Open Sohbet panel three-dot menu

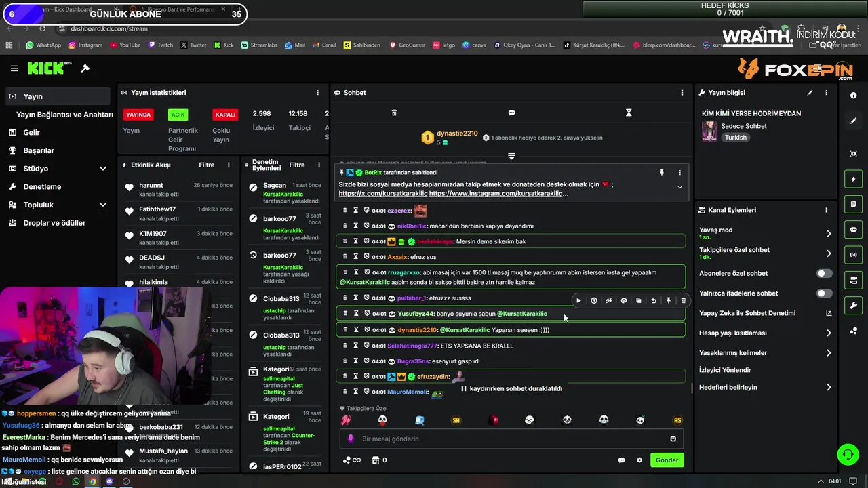[682, 93]
